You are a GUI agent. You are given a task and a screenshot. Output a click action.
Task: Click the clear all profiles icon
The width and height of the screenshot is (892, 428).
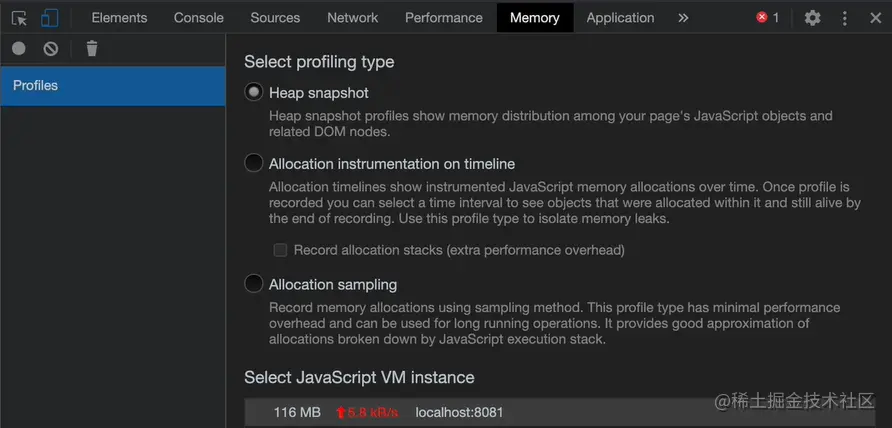coord(51,48)
